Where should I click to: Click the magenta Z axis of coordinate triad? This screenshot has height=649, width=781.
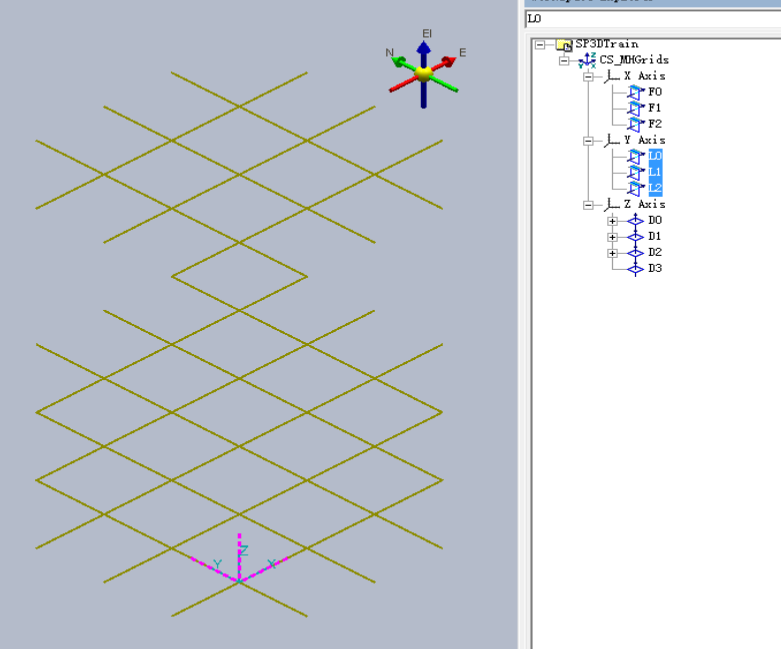(240, 555)
